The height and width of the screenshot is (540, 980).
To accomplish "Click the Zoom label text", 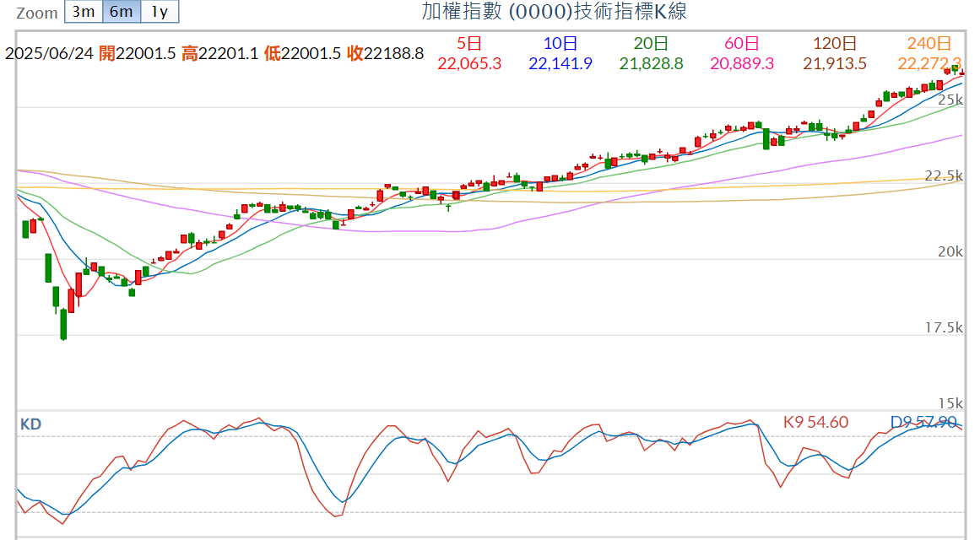I will click(37, 13).
